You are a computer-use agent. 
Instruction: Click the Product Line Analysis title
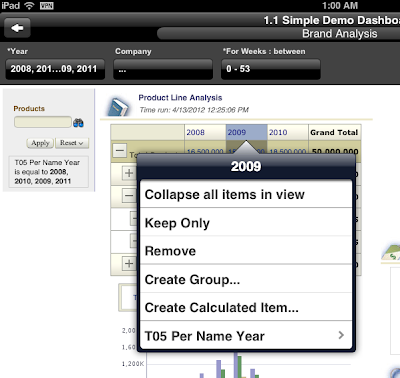180,98
